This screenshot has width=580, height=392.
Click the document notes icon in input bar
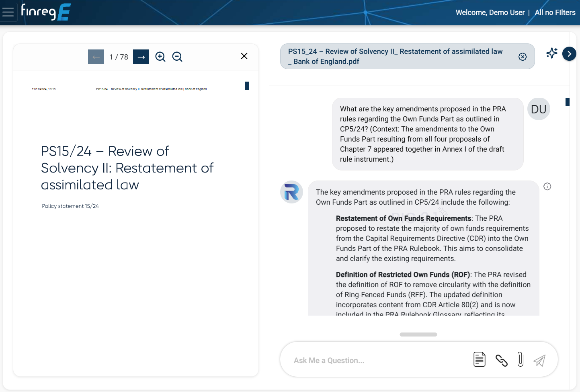point(480,359)
